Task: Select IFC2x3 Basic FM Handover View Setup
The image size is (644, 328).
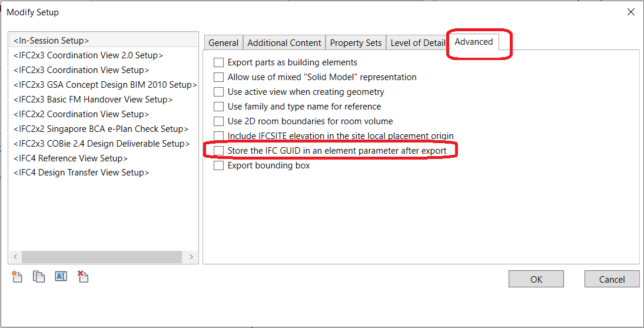Action: pos(93,100)
